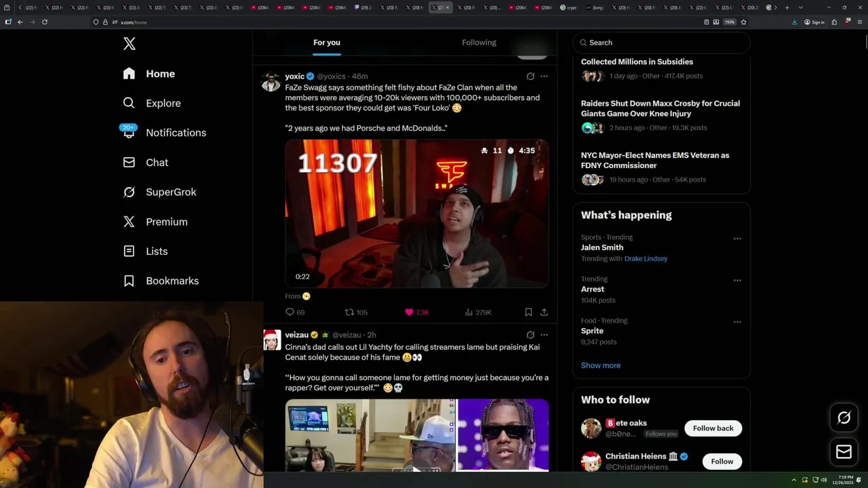The height and width of the screenshot is (488, 868).
Task: Click Show more under What's happening
Action: (600, 365)
